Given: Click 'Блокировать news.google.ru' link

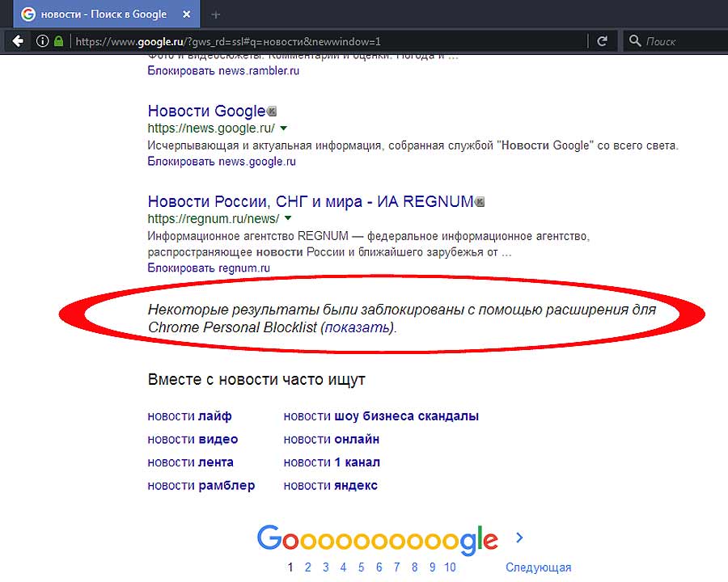Looking at the screenshot, I should (222, 162).
